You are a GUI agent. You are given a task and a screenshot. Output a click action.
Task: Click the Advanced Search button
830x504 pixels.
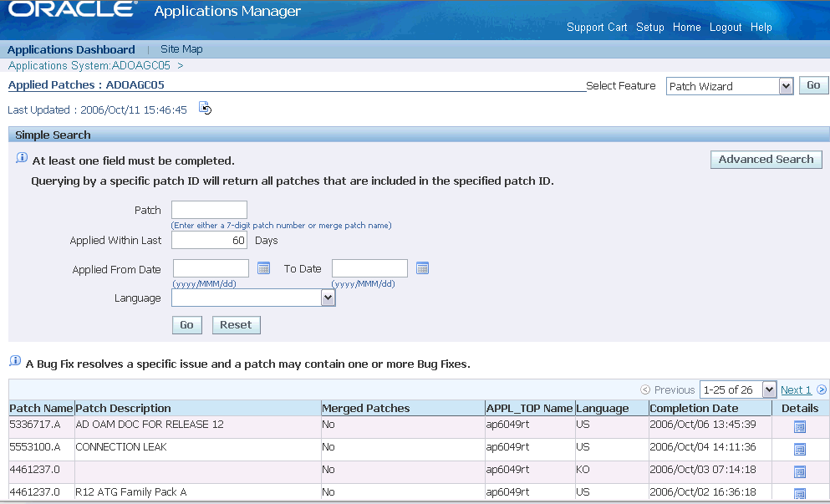coord(766,160)
